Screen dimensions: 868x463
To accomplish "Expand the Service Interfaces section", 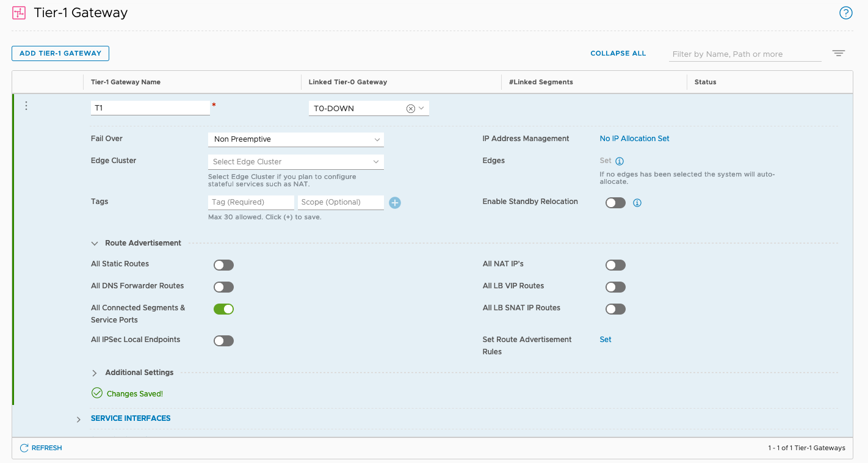I will 79,419.
